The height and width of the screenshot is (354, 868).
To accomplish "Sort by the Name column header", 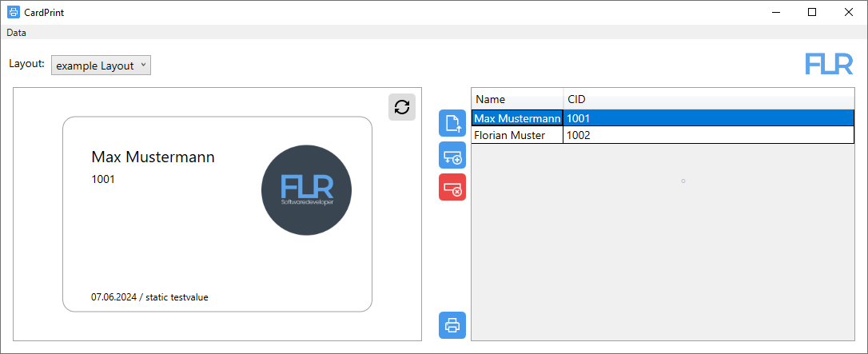I will pyautogui.click(x=518, y=100).
